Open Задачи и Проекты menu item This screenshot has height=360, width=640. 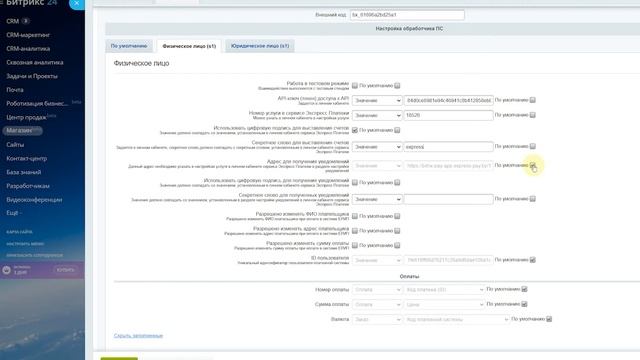[x=32, y=76]
